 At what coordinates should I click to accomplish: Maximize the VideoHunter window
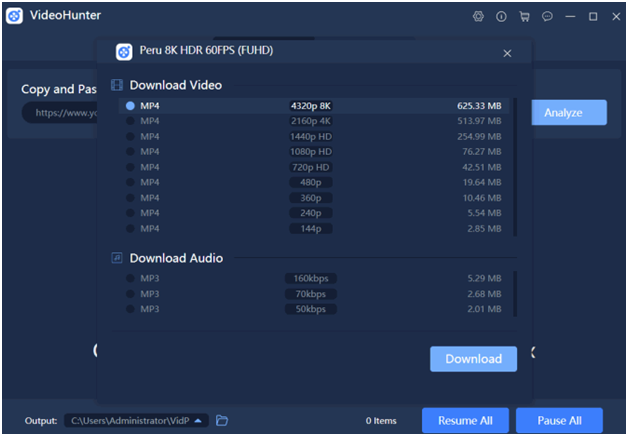[x=593, y=16]
